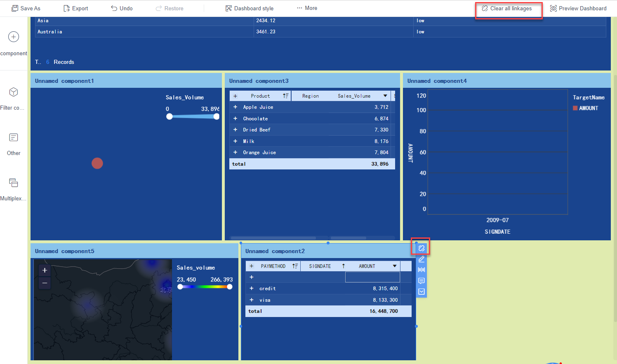Click the comment icon beside component2
Image resolution: width=617 pixels, height=364 pixels.
click(x=421, y=281)
